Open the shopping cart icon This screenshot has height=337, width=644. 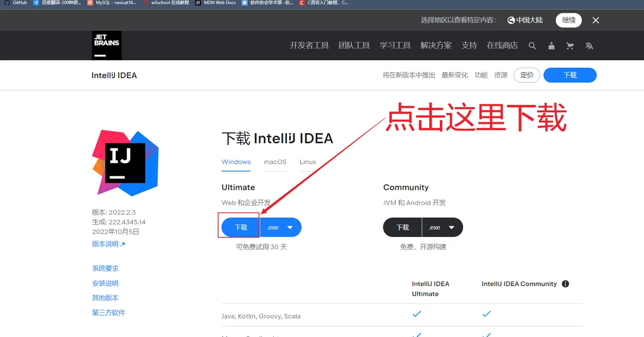coord(570,46)
